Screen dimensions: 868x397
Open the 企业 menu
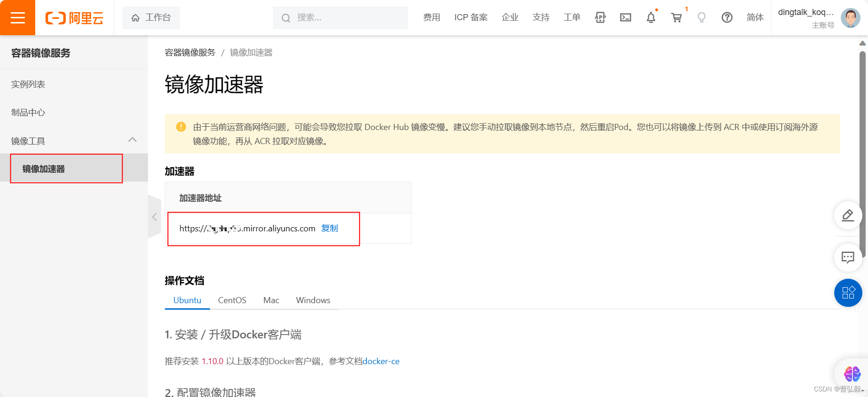click(x=510, y=17)
